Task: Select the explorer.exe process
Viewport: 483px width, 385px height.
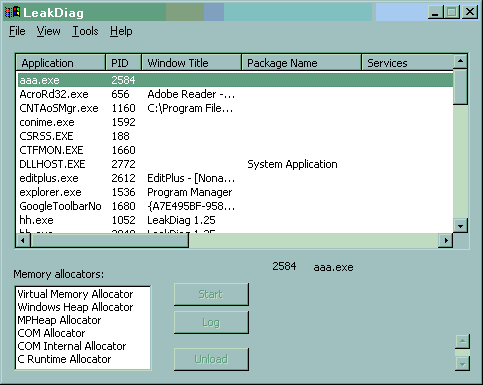Action: point(235,192)
